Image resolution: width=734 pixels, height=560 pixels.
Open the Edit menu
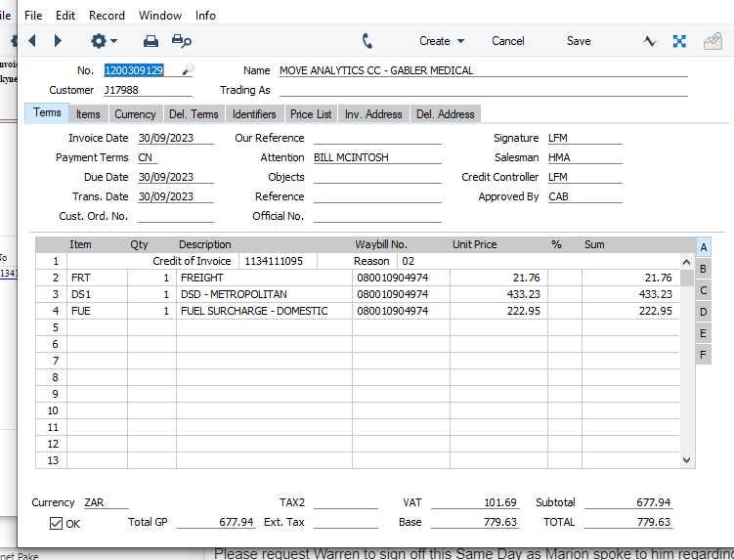[x=65, y=16]
